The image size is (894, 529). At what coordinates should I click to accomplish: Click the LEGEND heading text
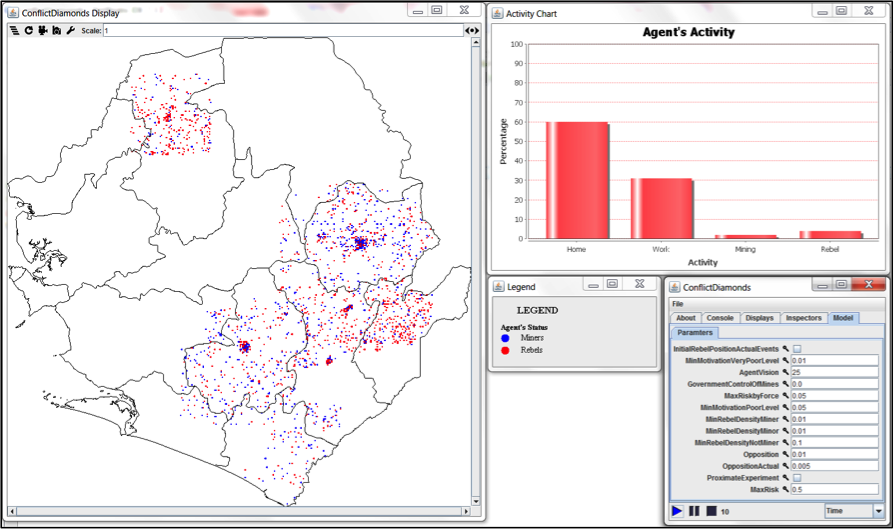pyautogui.click(x=537, y=311)
